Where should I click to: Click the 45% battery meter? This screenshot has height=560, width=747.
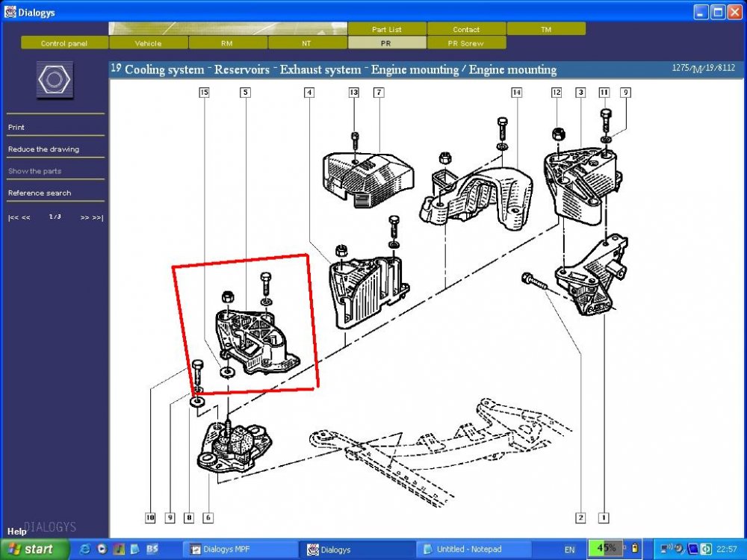click(x=606, y=548)
